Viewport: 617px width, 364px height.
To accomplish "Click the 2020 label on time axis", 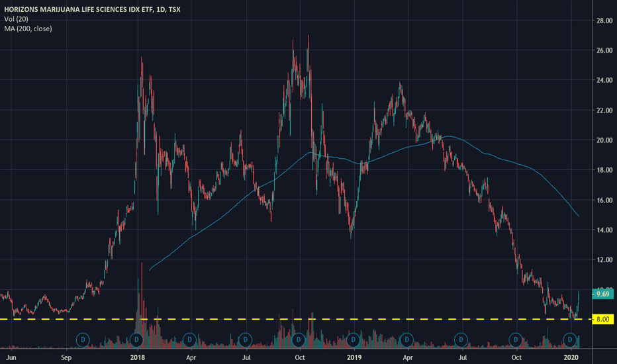I will coord(571,357).
